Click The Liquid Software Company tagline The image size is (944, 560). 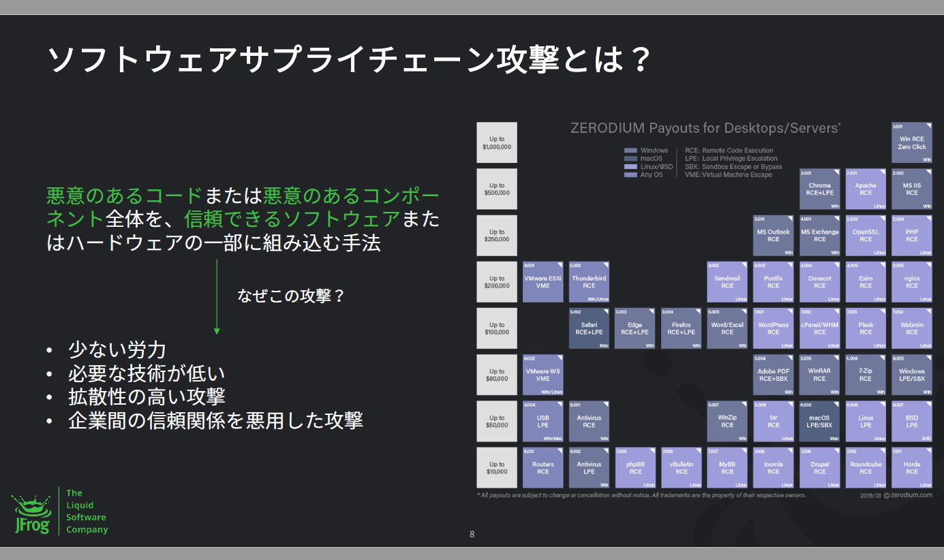(x=87, y=511)
